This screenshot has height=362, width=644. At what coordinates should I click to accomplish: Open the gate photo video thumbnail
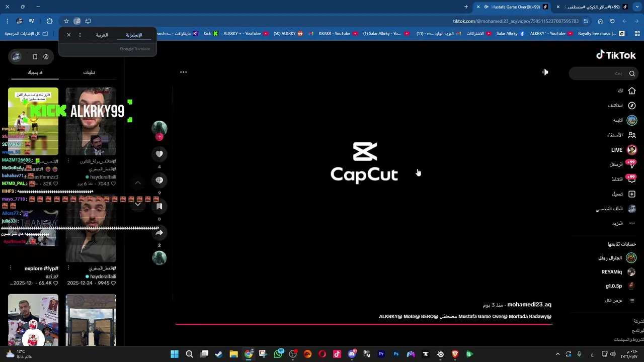click(91, 320)
